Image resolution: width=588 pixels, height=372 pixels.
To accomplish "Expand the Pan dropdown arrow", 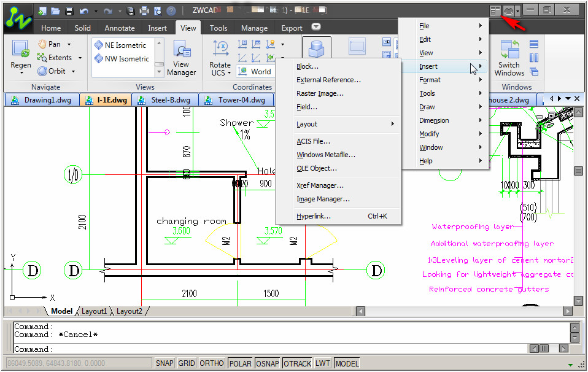I will tap(69, 44).
